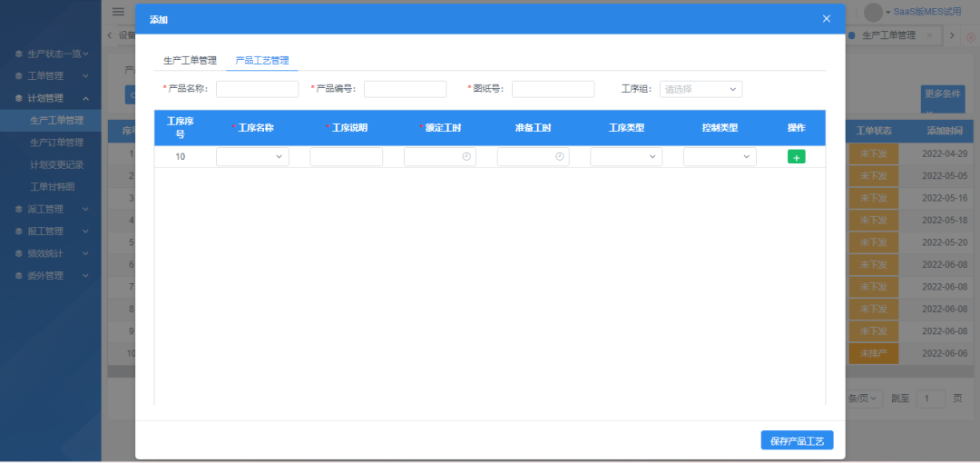Expand the 报工管理 sidebar menu
This screenshot has height=463, width=980.
[51, 231]
